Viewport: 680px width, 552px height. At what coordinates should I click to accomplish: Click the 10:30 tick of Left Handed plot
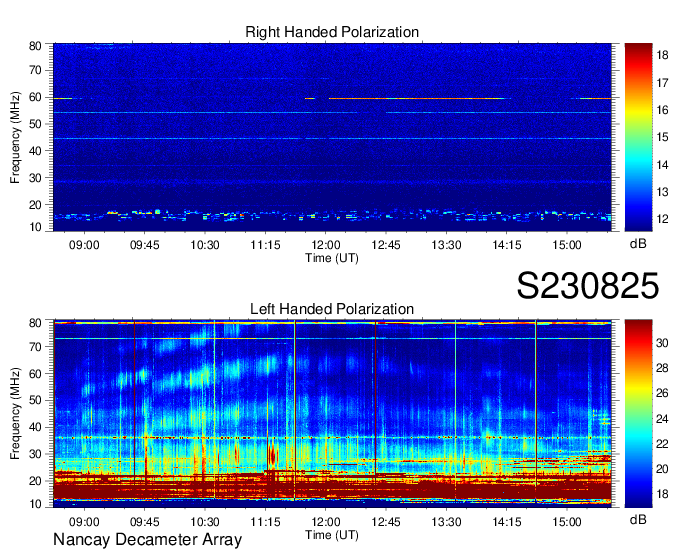205,522
